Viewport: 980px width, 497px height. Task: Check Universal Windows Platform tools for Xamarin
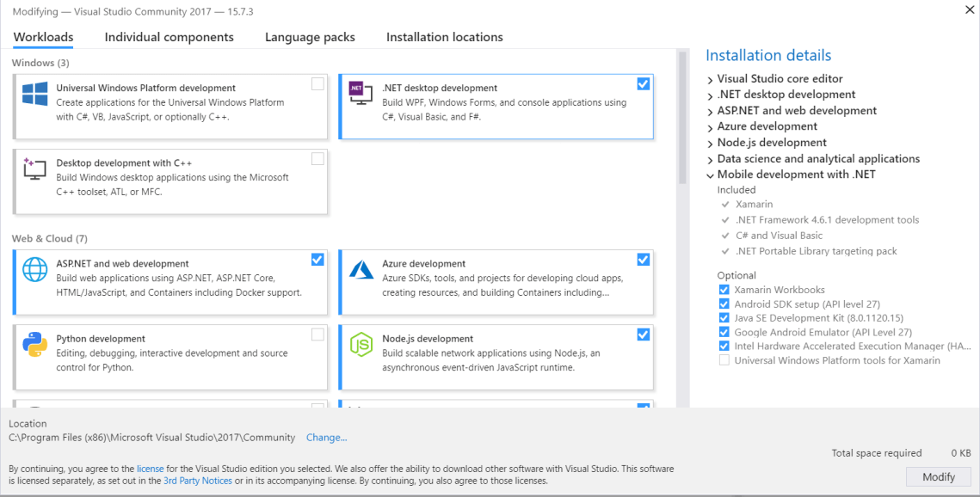pos(724,359)
